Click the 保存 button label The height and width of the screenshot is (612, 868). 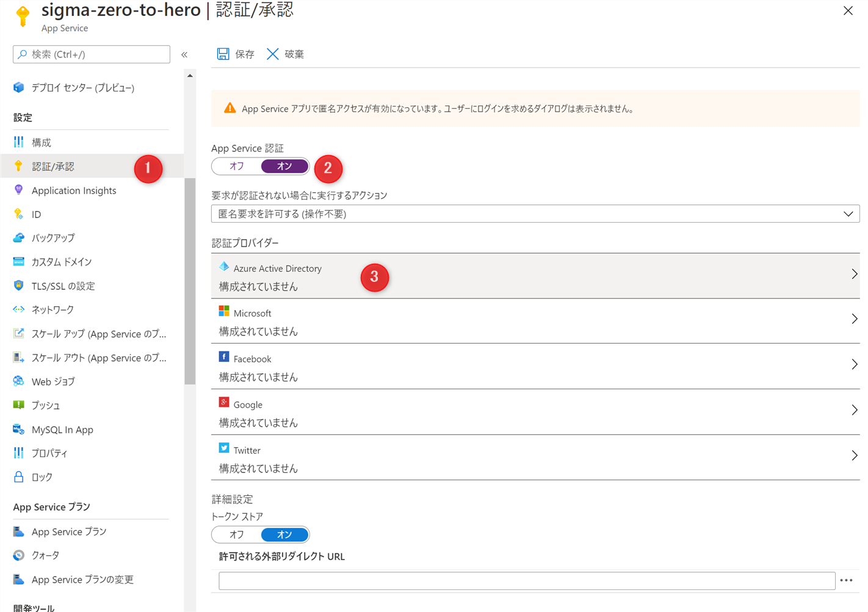(245, 54)
